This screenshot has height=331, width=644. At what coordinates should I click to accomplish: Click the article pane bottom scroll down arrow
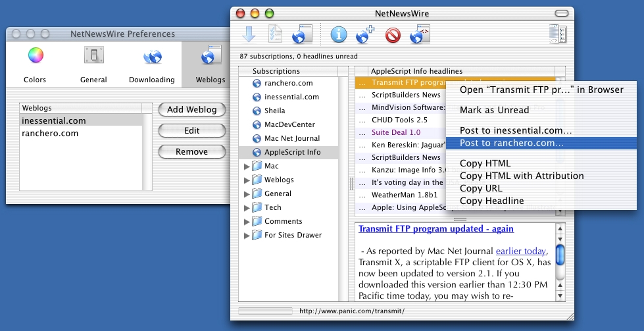pyautogui.click(x=560, y=295)
